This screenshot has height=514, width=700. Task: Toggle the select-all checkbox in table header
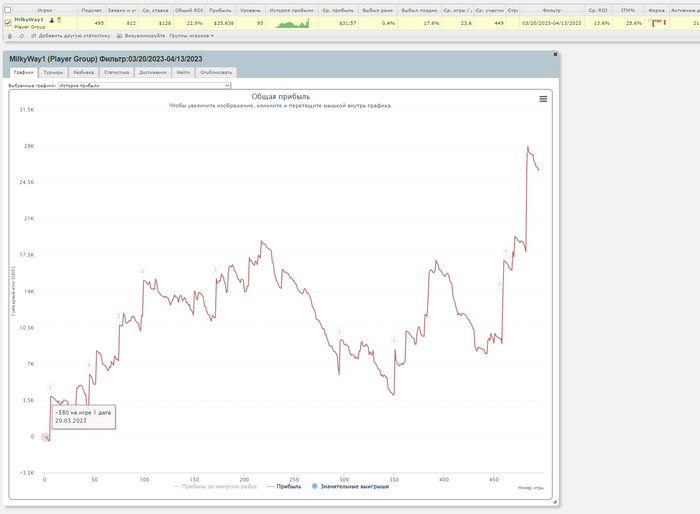click(8, 10)
